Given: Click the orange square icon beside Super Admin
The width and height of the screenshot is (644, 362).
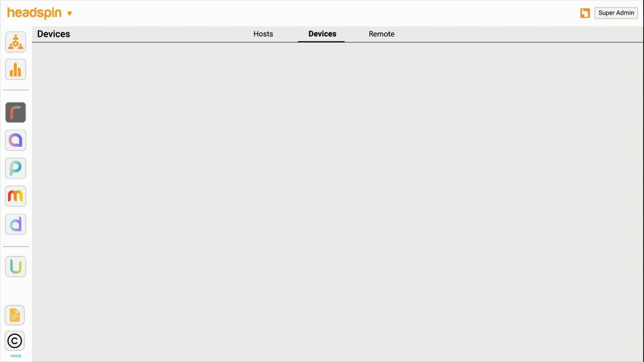Looking at the screenshot, I should [x=585, y=13].
